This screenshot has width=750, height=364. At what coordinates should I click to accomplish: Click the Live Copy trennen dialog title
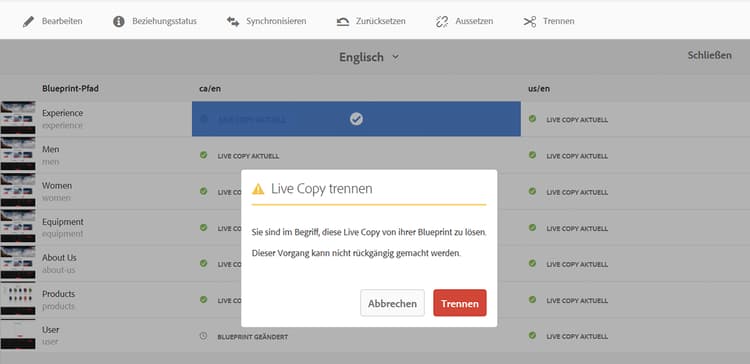tap(321, 188)
